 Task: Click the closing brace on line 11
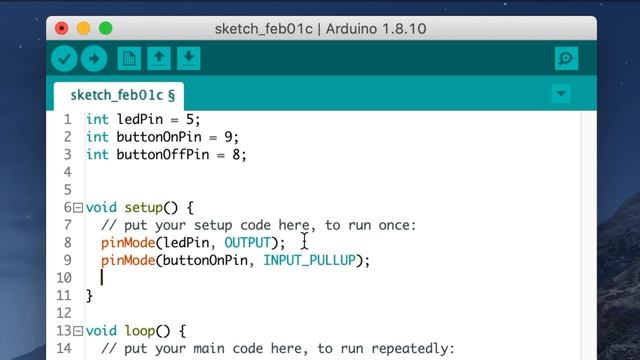click(x=89, y=296)
